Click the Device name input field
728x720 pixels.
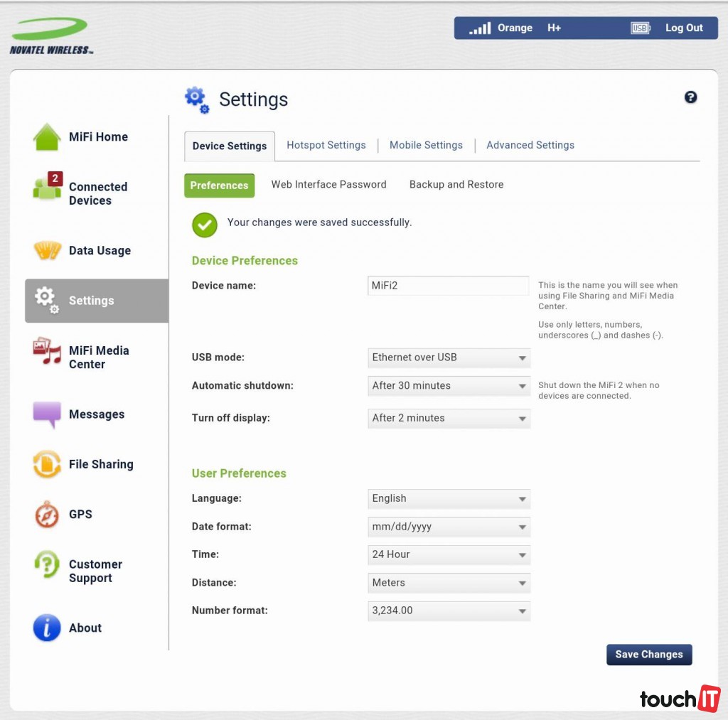coord(448,286)
